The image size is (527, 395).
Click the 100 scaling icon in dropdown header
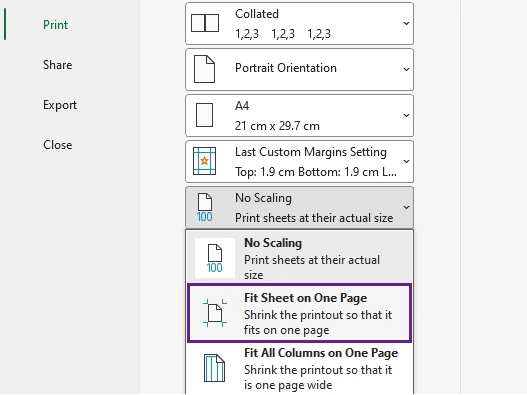[204, 208]
